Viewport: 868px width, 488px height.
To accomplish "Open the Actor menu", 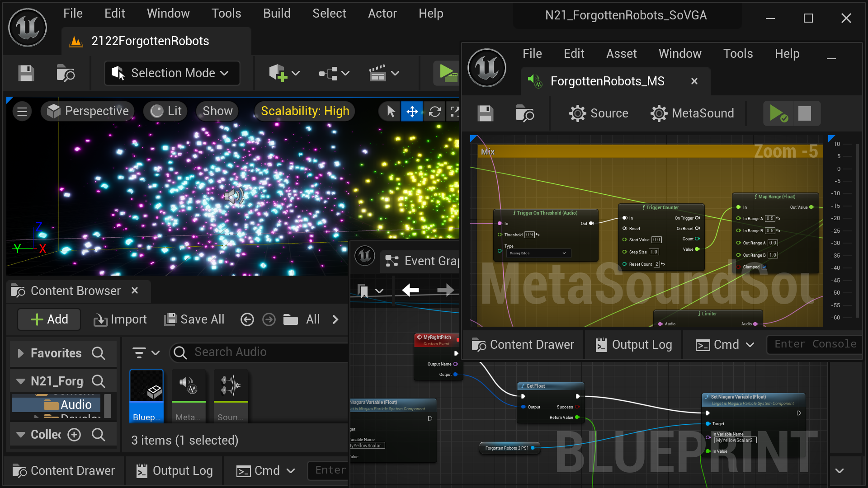I will click(382, 14).
